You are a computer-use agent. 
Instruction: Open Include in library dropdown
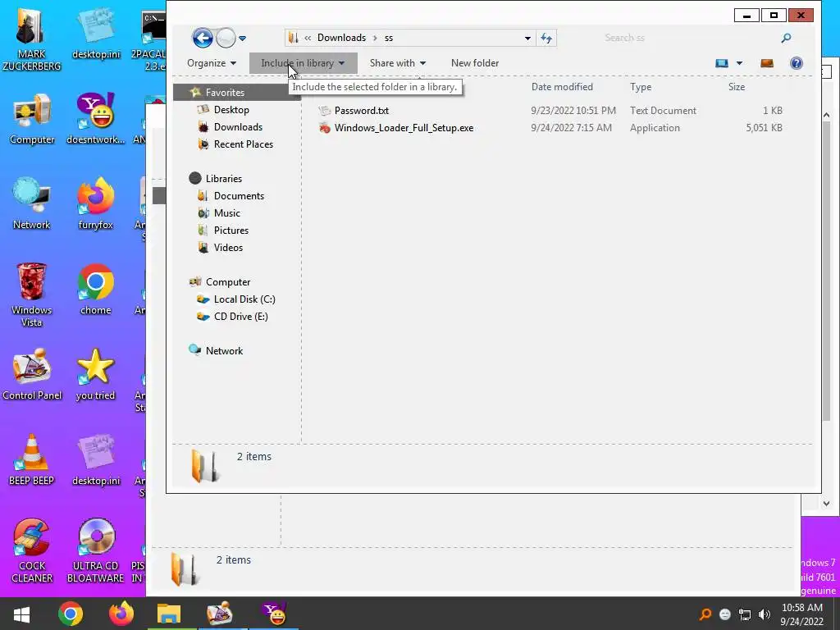coord(303,63)
